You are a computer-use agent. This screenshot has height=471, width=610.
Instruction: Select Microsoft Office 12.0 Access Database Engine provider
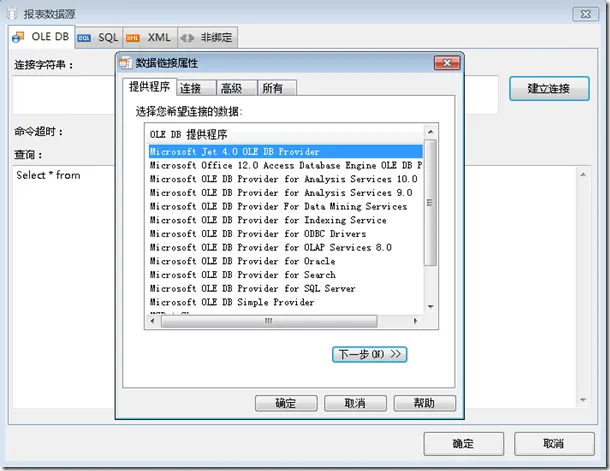tap(286, 165)
